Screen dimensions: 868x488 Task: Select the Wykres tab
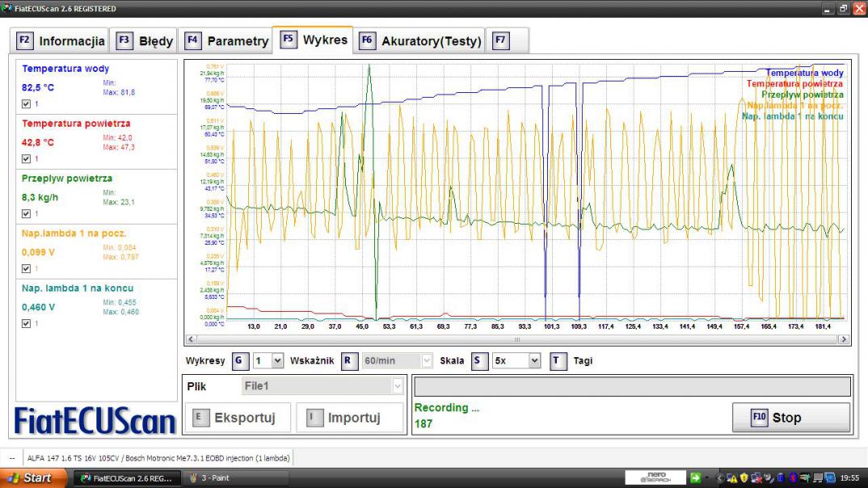coord(314,40)
